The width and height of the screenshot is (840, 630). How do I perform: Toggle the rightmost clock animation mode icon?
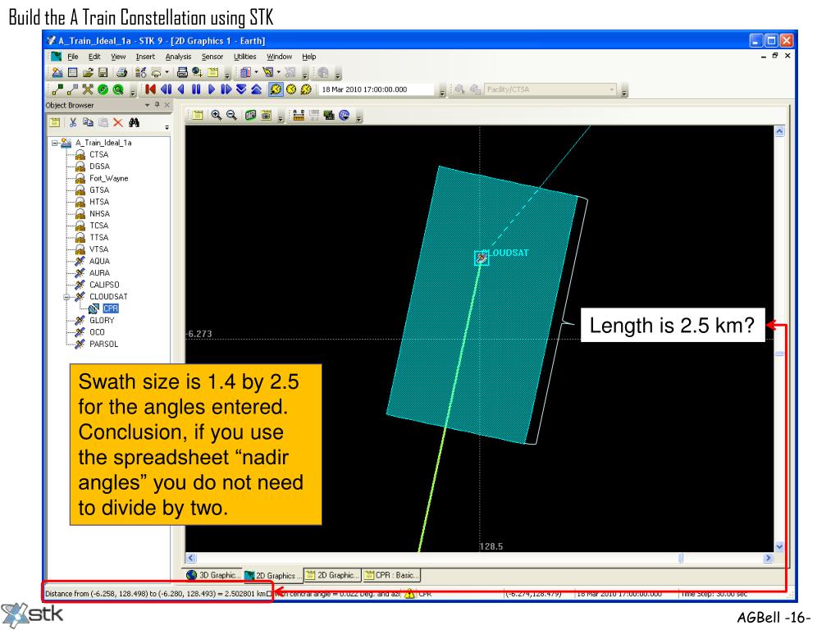click(x=306, y=89)
